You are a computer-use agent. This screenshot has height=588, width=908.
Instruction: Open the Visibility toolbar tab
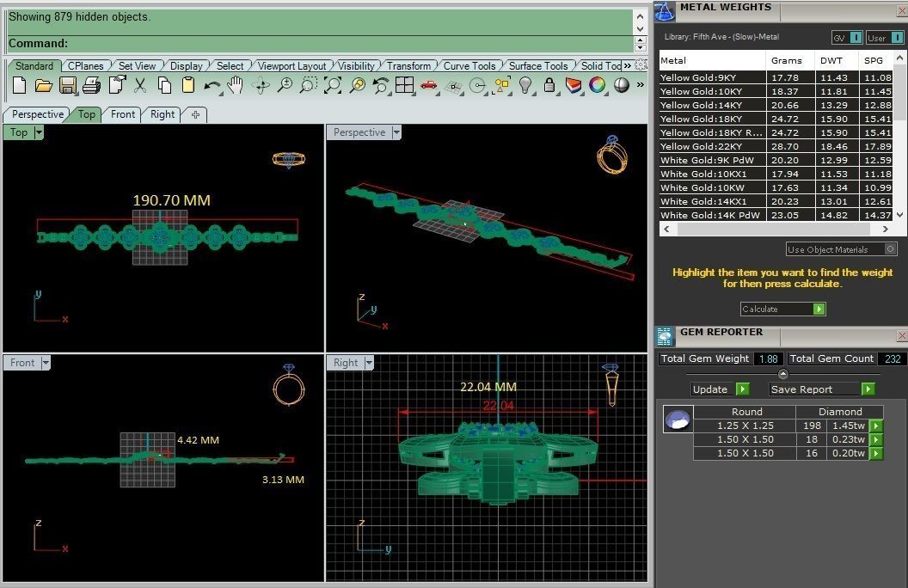[356, 66]
